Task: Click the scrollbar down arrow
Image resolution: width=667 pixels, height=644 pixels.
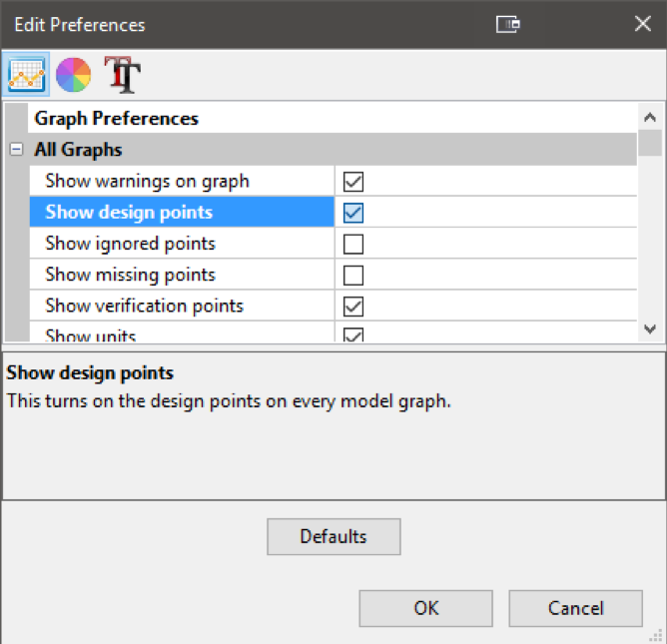Action: 650,328
